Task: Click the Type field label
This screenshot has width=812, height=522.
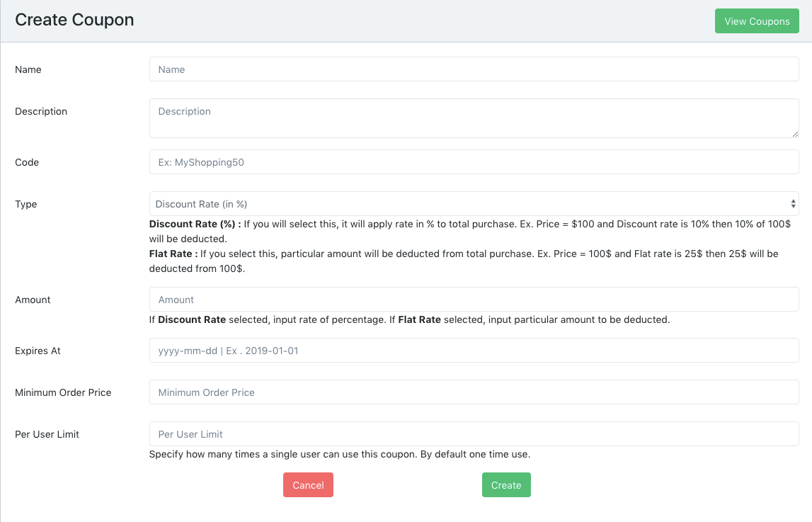Action: coord(26,204)
